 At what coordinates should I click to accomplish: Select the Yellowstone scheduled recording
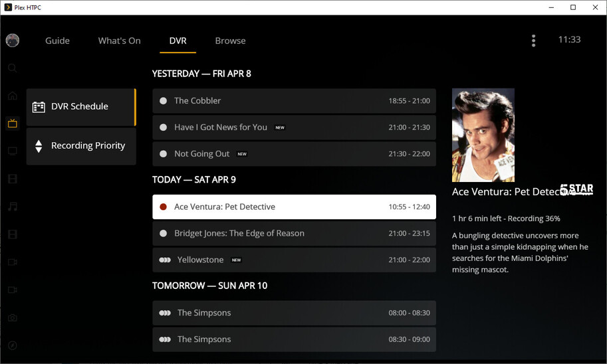(295, 260)
